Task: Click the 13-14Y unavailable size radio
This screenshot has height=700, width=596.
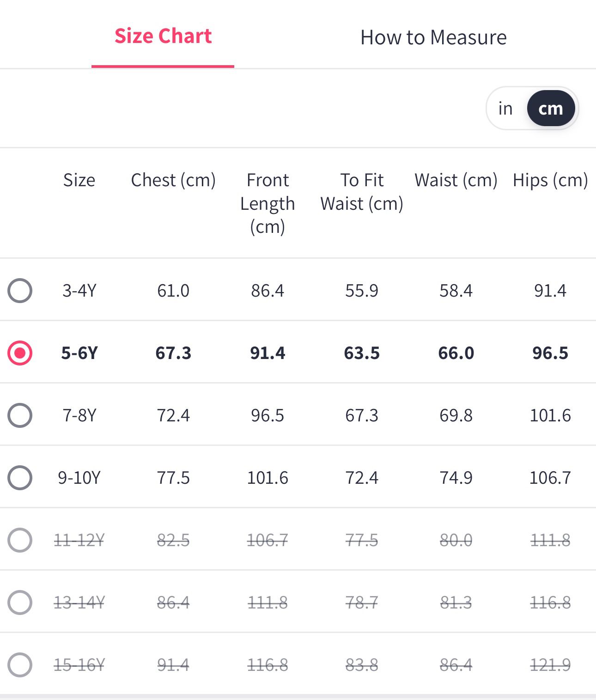Action: [x=20, y=603]
